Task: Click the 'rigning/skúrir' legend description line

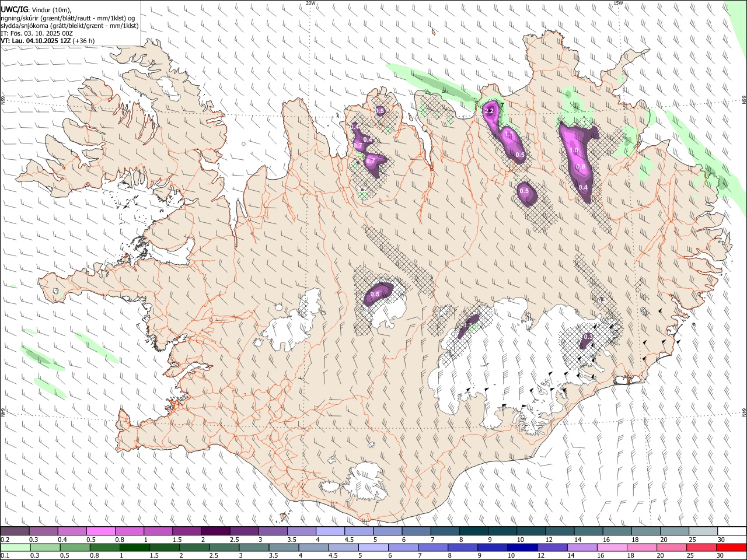Action: tap(68, 18)
